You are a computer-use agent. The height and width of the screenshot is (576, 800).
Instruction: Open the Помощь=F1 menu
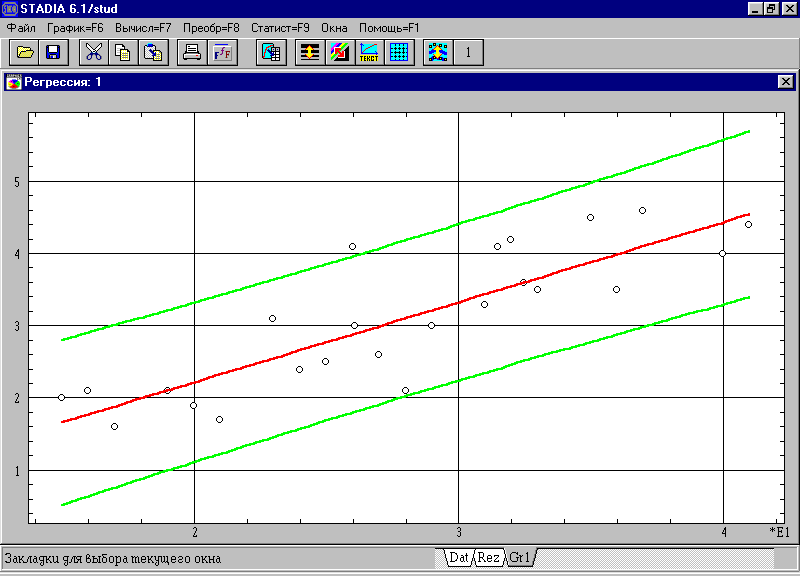[389, 28]
